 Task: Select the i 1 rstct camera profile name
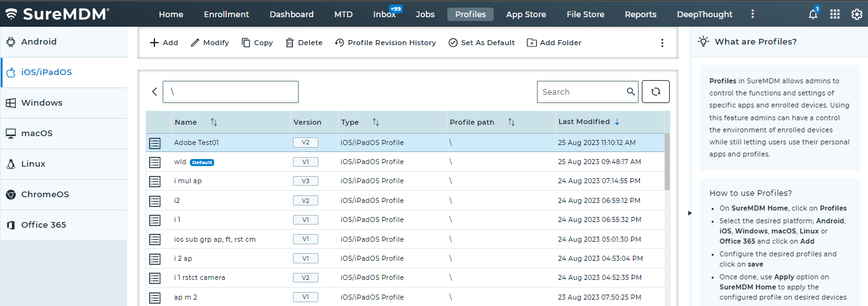coord(200,277)
